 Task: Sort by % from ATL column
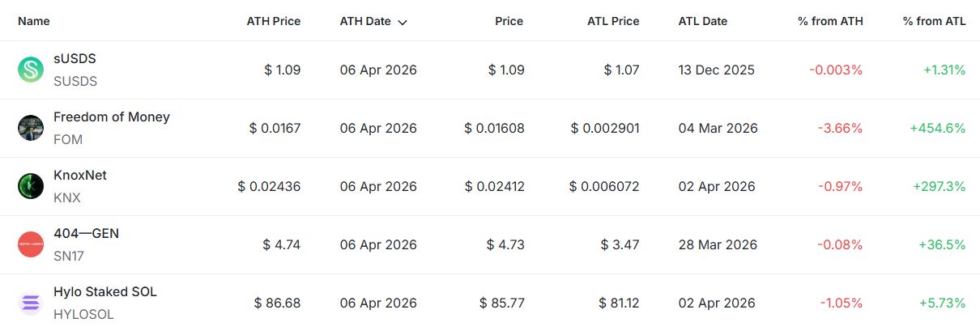click(x=934, y=21)
